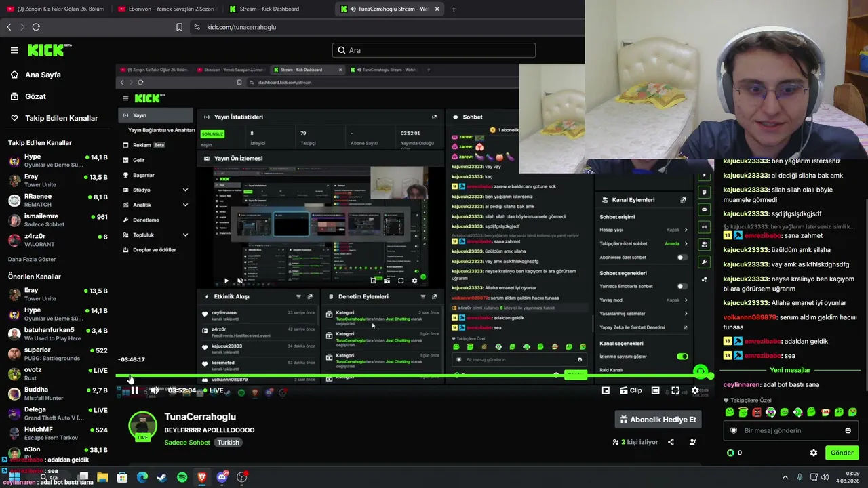Open Microsoft Edge from the taskbar

[142, 477]
